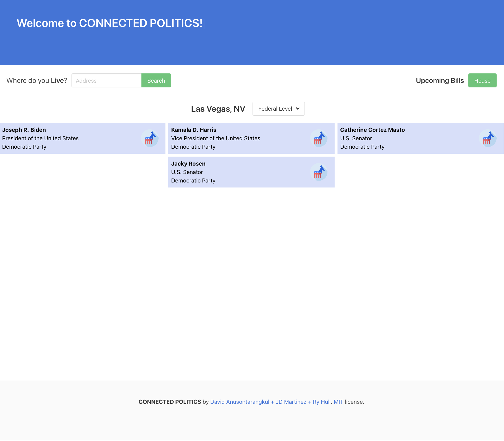
Task: Click the Where do you Live text
Action: click(36, 81)
